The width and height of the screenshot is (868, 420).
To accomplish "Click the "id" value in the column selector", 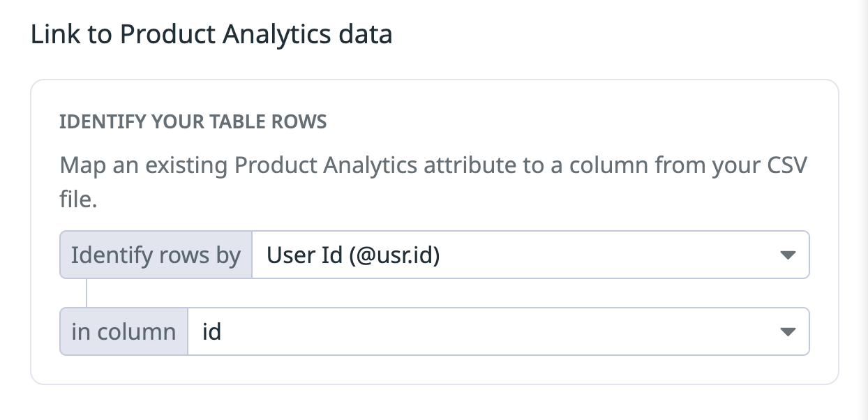I will 211,331.
